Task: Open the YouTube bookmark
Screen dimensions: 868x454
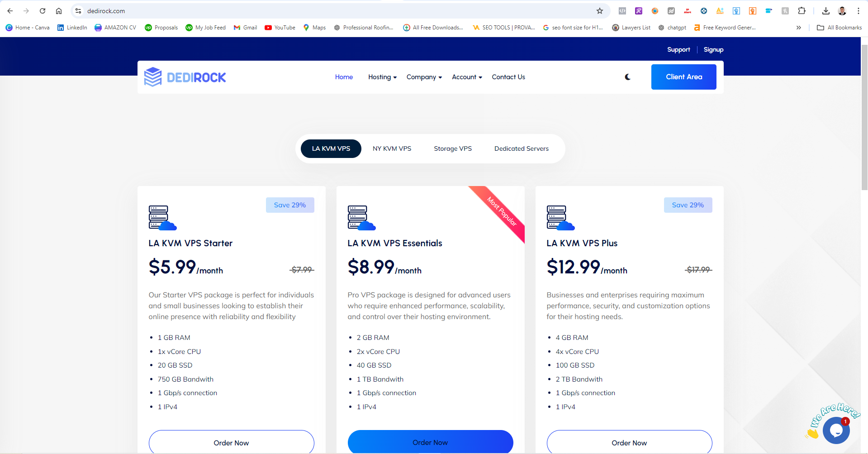Action: [280, 28]
